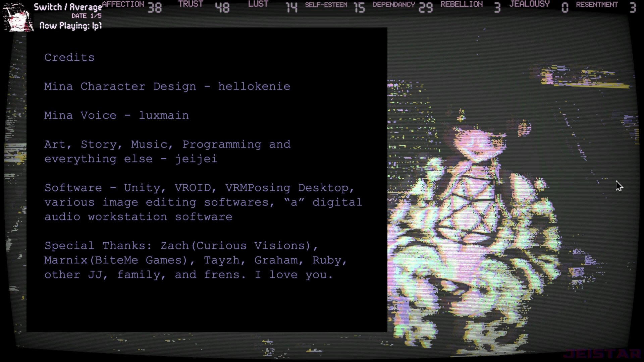Click the DATE 1/5 indicator

86,16
